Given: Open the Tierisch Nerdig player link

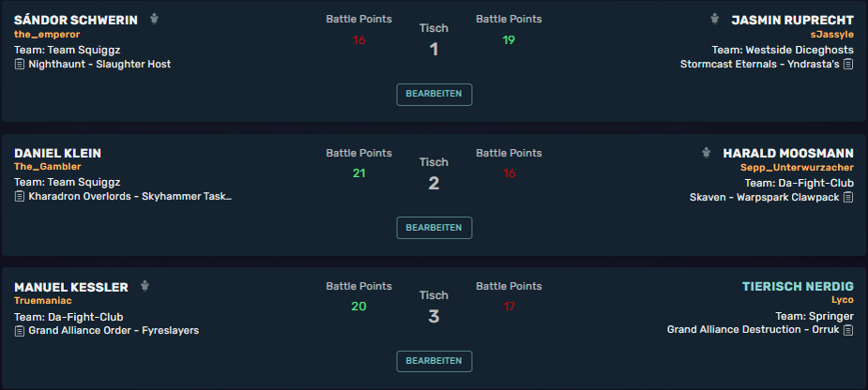Looking at the screenshot, I should (798, 287).
